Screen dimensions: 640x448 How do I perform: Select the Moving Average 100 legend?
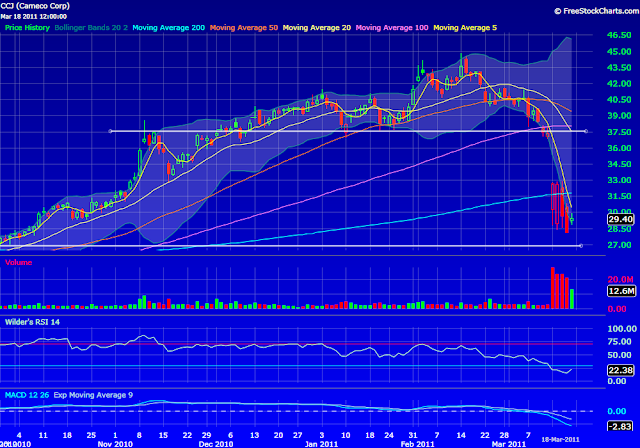pos(392,28)
